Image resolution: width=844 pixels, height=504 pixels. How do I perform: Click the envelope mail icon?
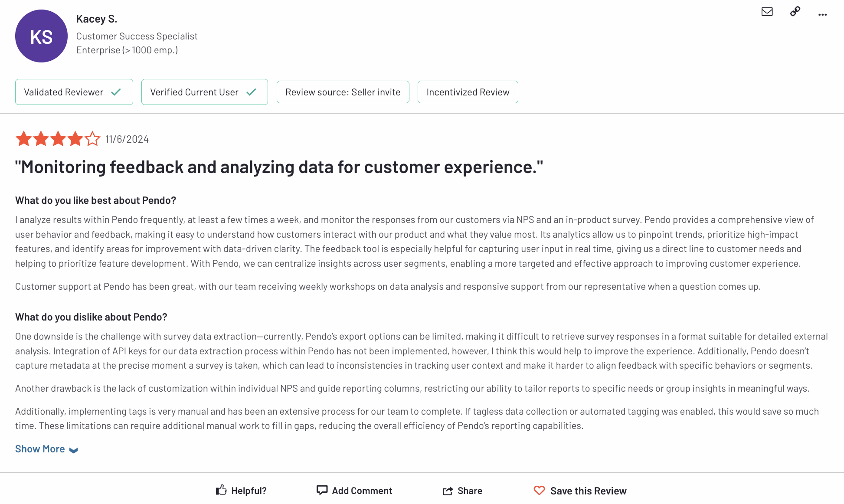pos(767,12)
